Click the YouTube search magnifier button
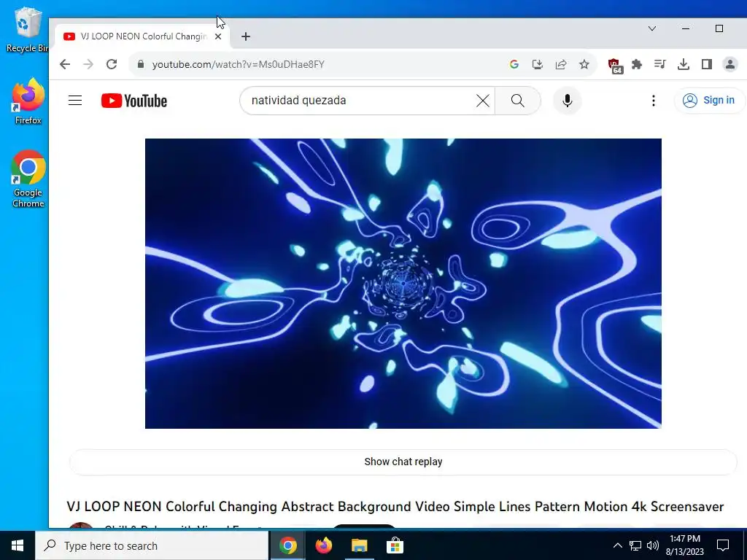The width and height of the screenshot is (747, 560). (518, 101)
